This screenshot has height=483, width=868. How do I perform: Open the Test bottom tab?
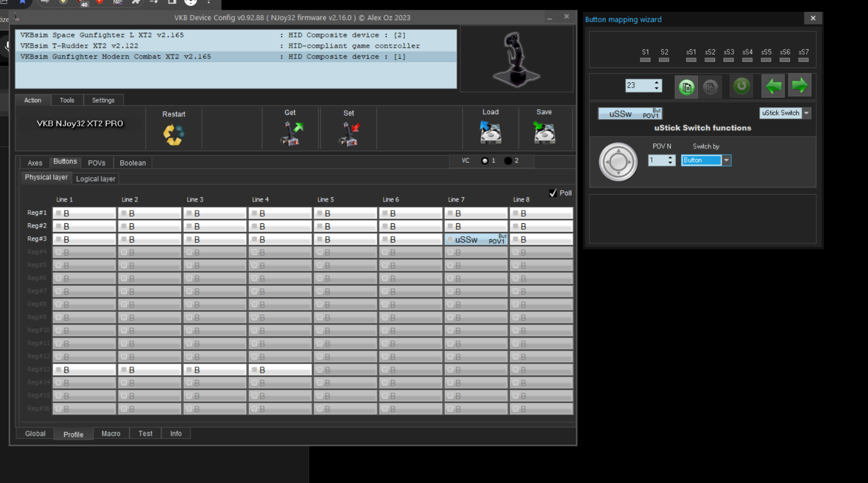(x=145, y=434)
